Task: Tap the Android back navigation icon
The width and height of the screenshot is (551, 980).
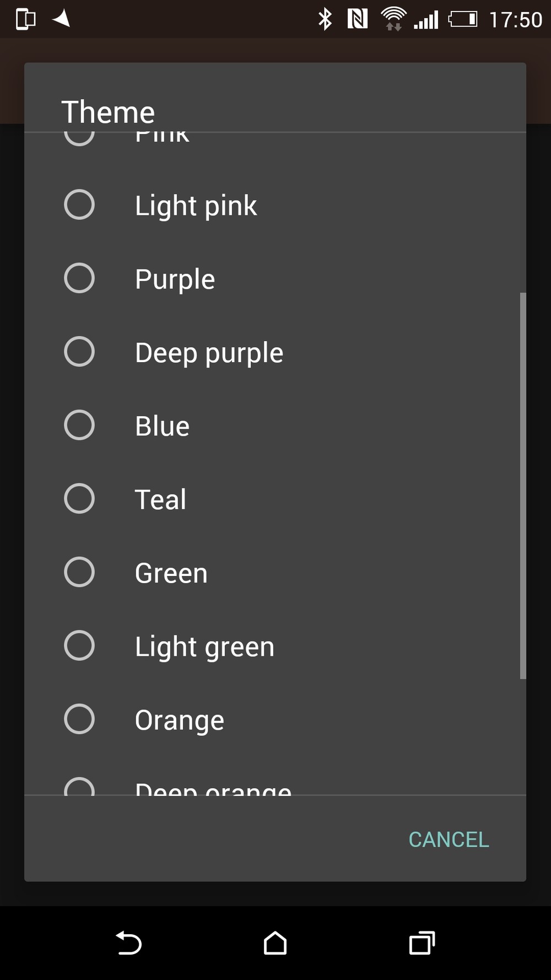Action: [x=129, y=943]
